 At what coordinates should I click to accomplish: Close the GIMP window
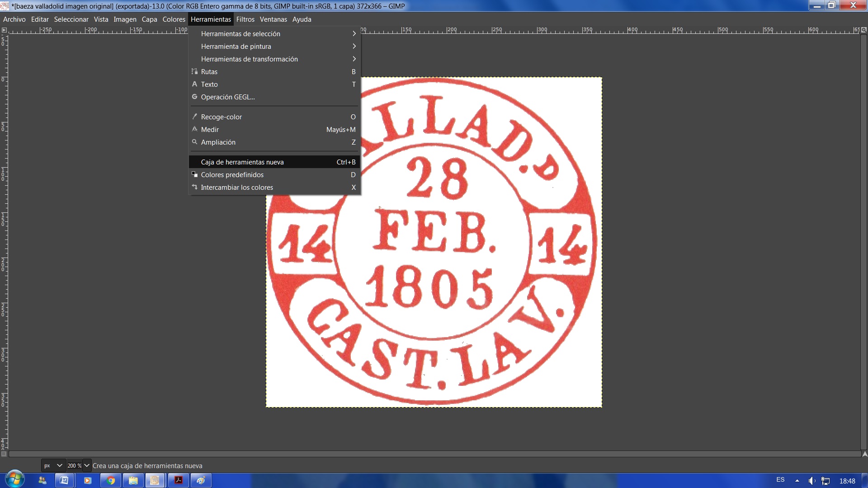point(853,5)
